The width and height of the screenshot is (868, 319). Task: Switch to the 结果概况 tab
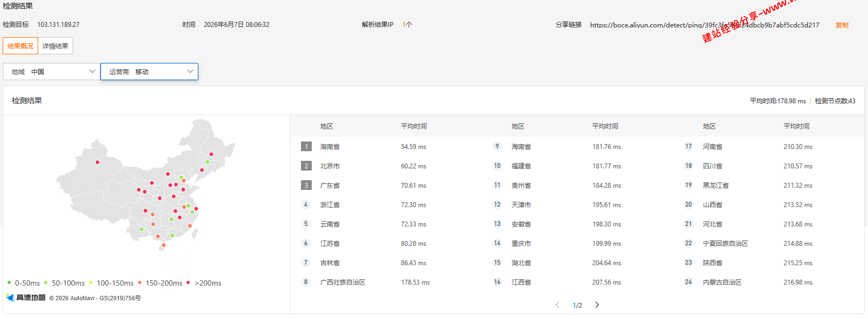[20, 46]
